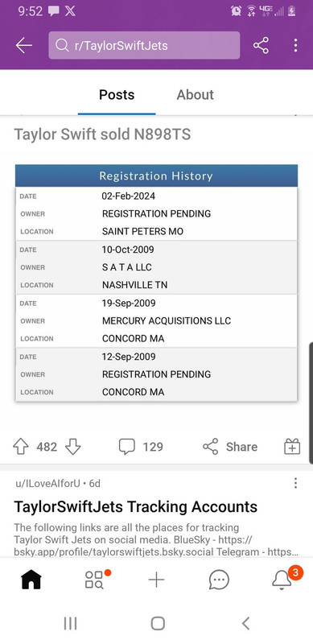
Task: View notifications bell with 3 badge
Action: (283, 578)
